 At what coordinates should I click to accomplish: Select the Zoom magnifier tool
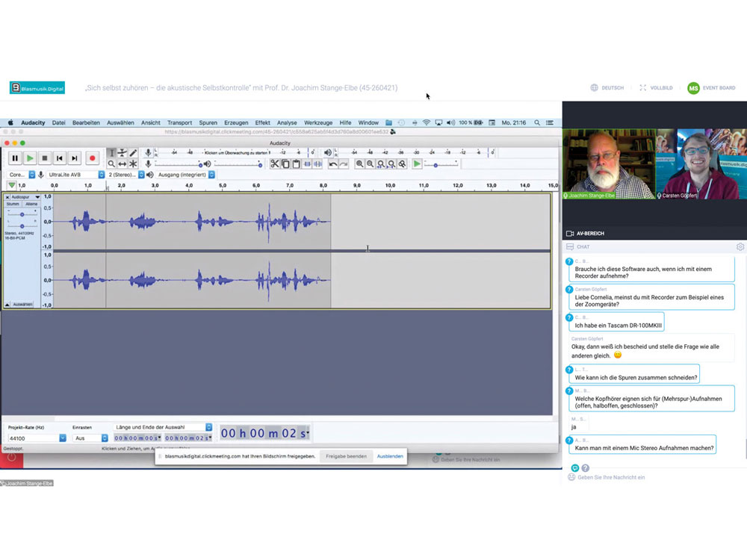point(111,164)
